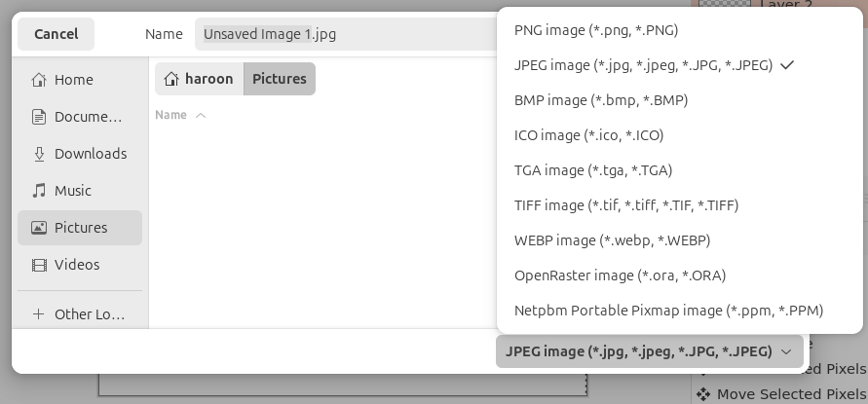
Task: Click the Home folder icon in sidebar
Action: click(39, 80)
